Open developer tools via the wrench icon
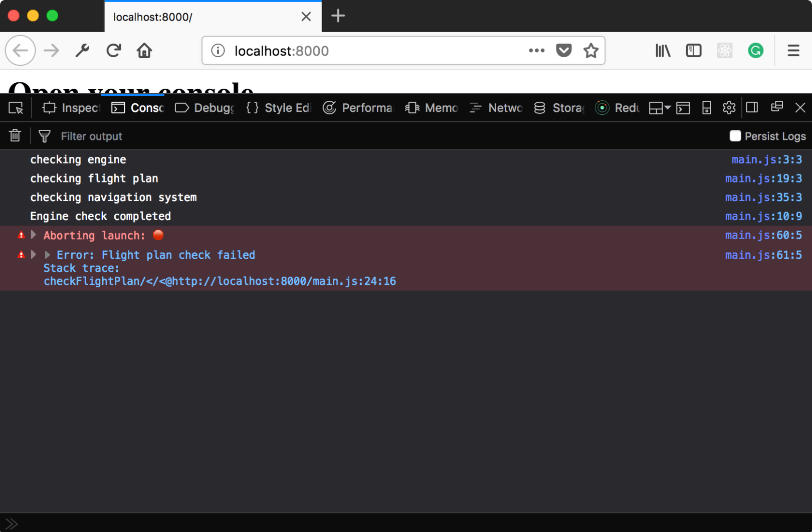The height and width of the screenshot is (532, 812). pyautogui.click(x=82, y=51)
